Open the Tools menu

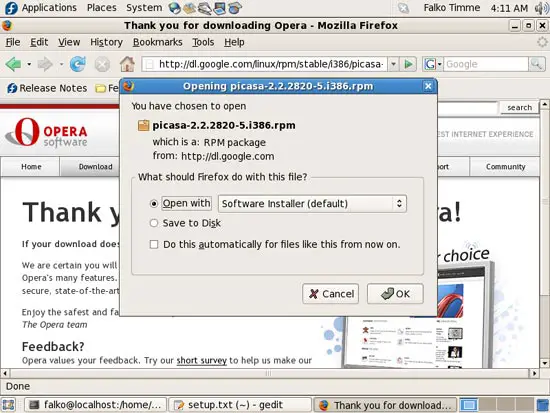point(203,42)
